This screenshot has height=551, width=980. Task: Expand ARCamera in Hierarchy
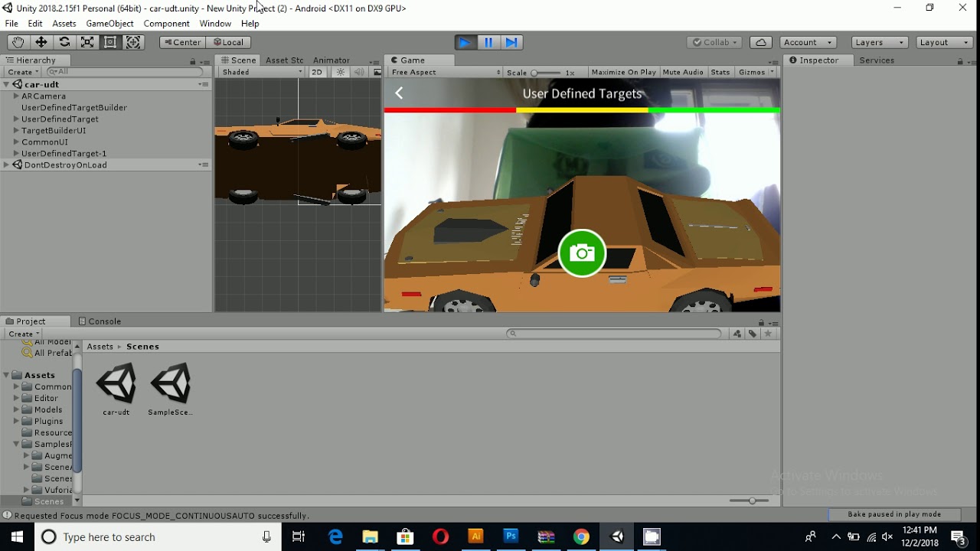[16, 96]
